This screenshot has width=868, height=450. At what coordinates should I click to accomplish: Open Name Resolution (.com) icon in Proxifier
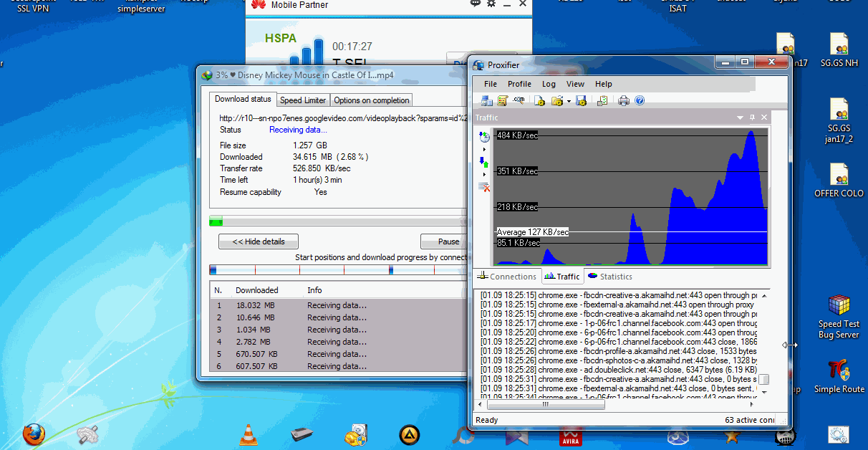click(519, 100)
